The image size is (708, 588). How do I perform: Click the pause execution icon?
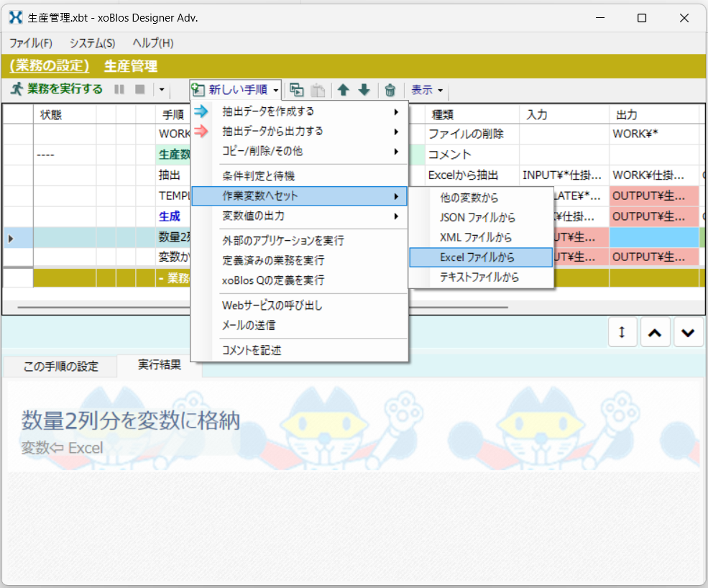click(119, 89)
